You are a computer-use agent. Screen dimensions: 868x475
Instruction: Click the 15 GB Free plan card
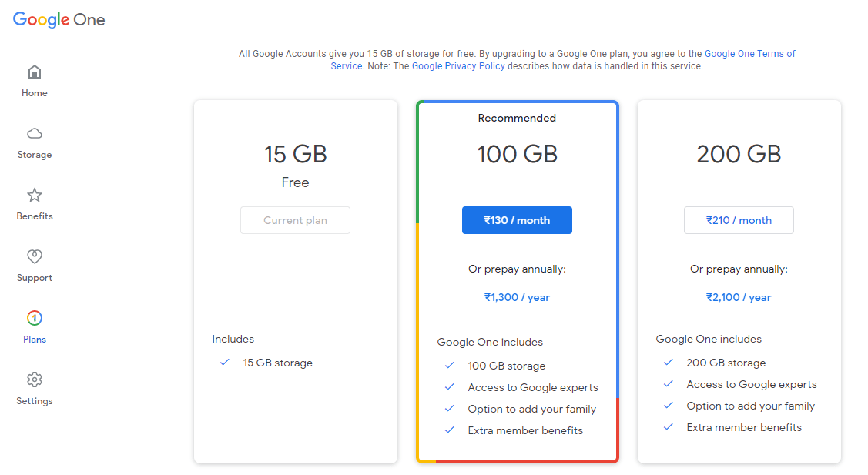(295, 154)
